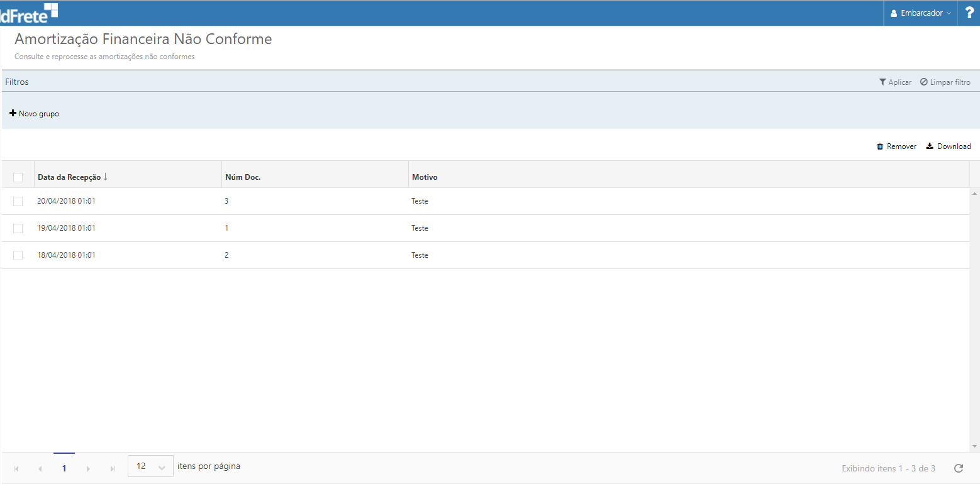Click the Núm Doc. column header
This screenshot has height=484, width=980.
(243, 177)
